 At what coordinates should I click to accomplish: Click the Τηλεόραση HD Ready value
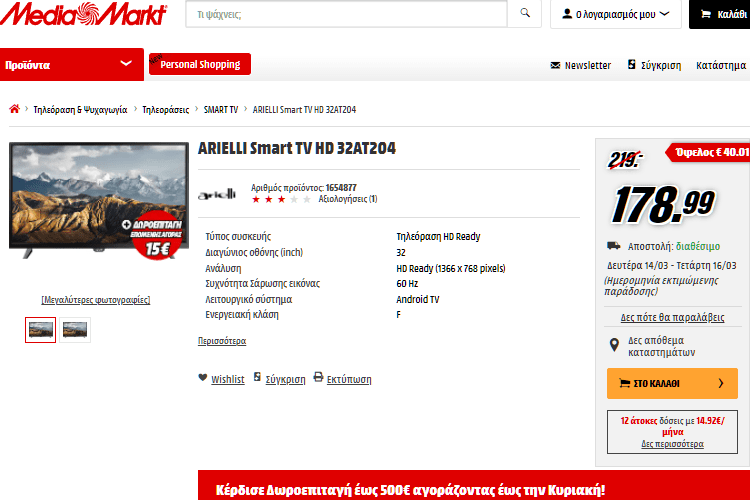point(438,236)
